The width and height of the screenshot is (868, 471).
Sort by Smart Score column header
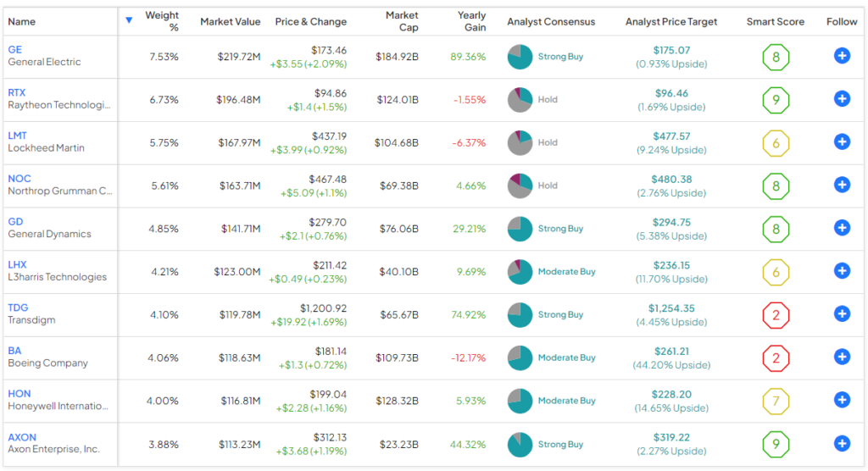pyautogui.click(x=775, y=22)
